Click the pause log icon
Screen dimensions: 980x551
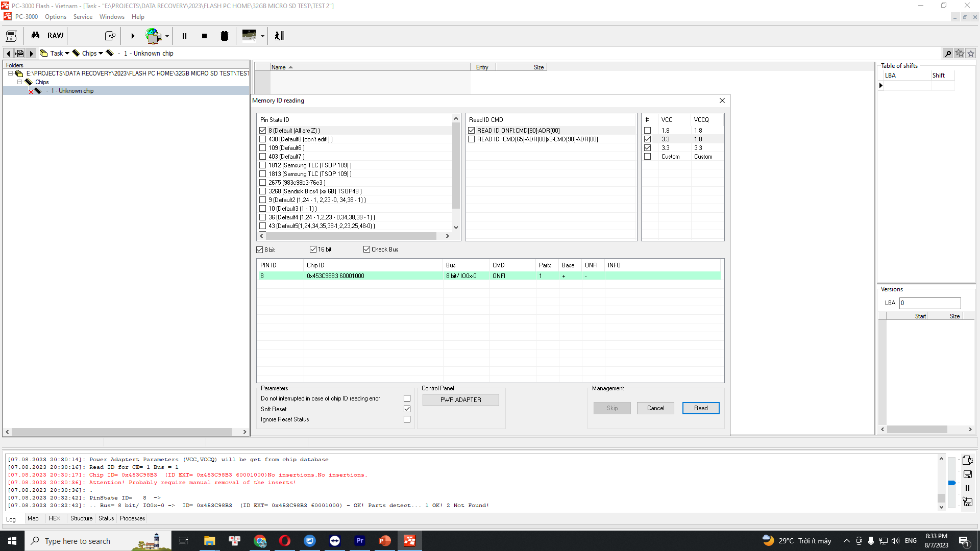click(967, 488)
